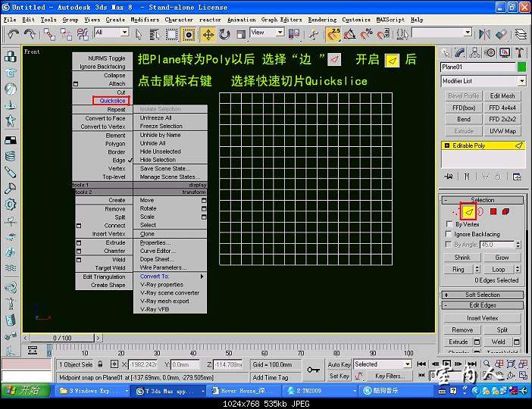Viewport: 532px width, 409px height.
Task: Open the Modifier List dropdown
Action: pyautogui.click(x=483, y=81)
